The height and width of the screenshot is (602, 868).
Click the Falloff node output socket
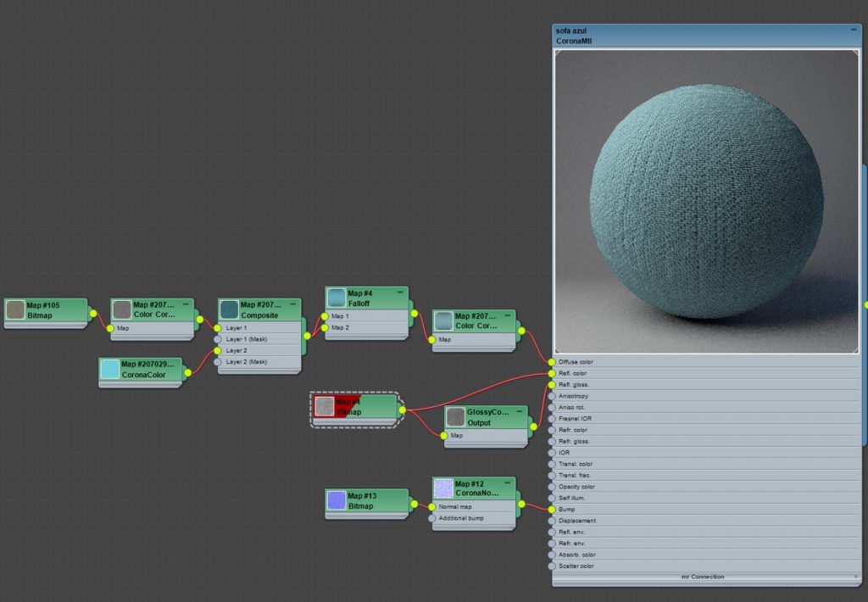414,314
